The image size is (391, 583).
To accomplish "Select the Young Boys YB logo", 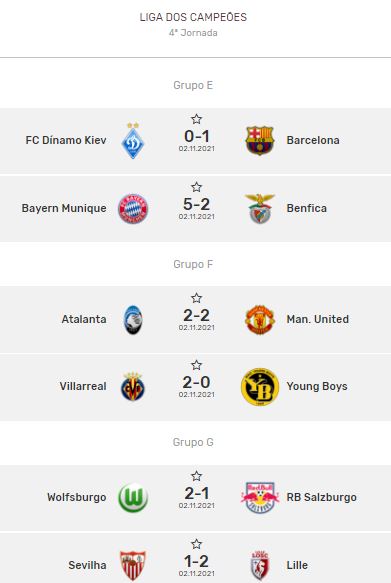I will [260, 387].
